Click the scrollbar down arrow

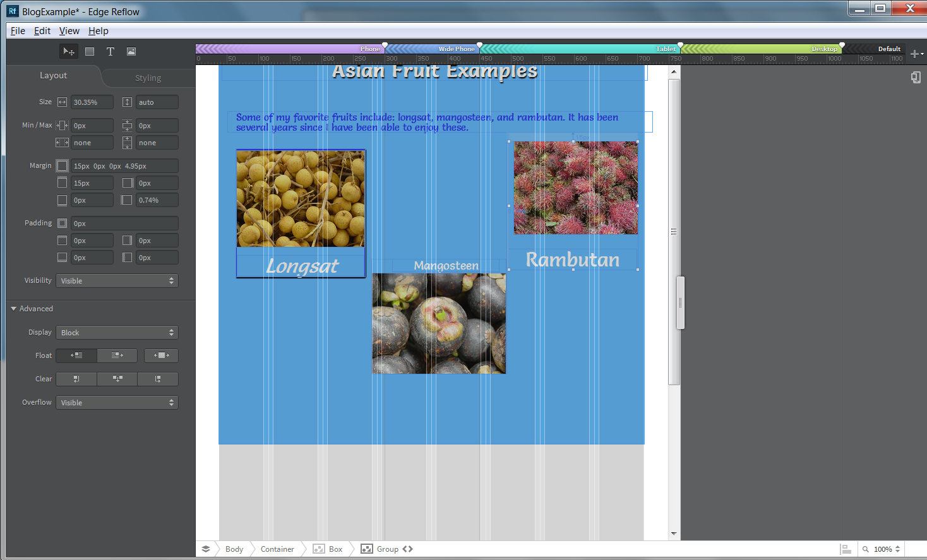point(674,533)
